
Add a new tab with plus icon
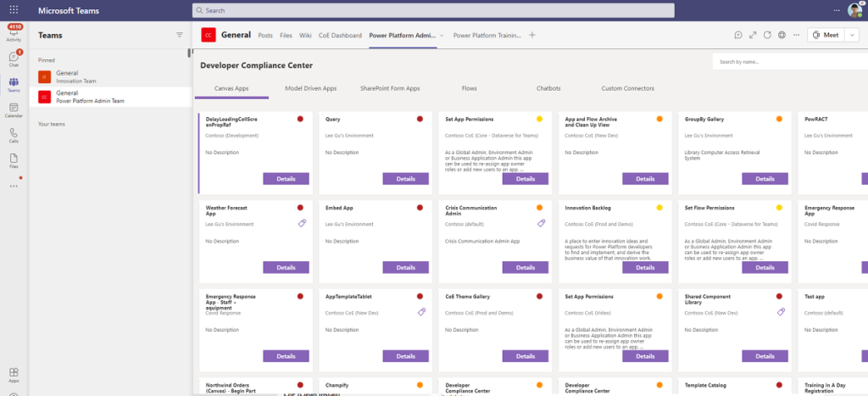(532, 35)
